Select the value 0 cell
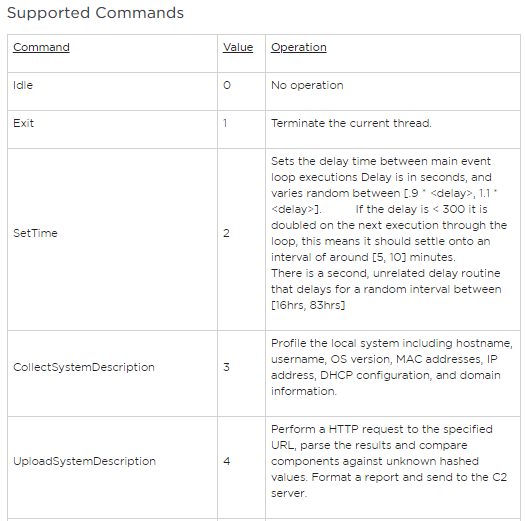Viewport: 525px width, 521px height. pyautogui.click(x=241, y=91)
